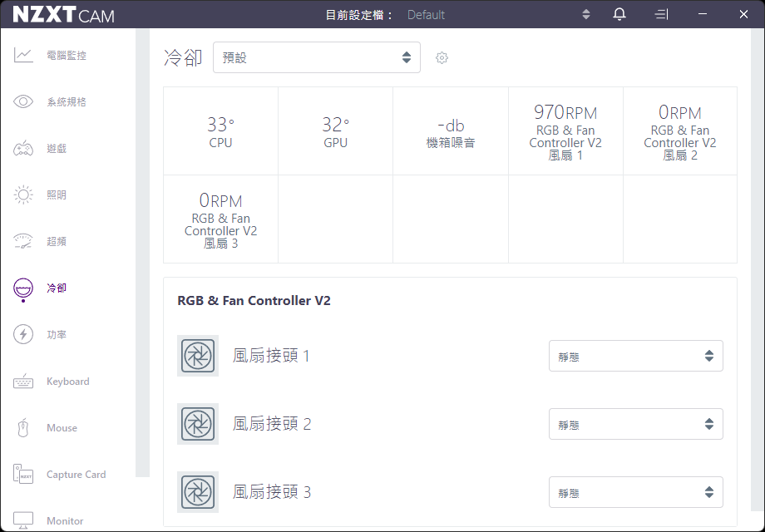This screenshot has width=765, height=532.
Task: Open the 靜態 mode dropdown for 風扇接頭 3
Action: (636, 492)
